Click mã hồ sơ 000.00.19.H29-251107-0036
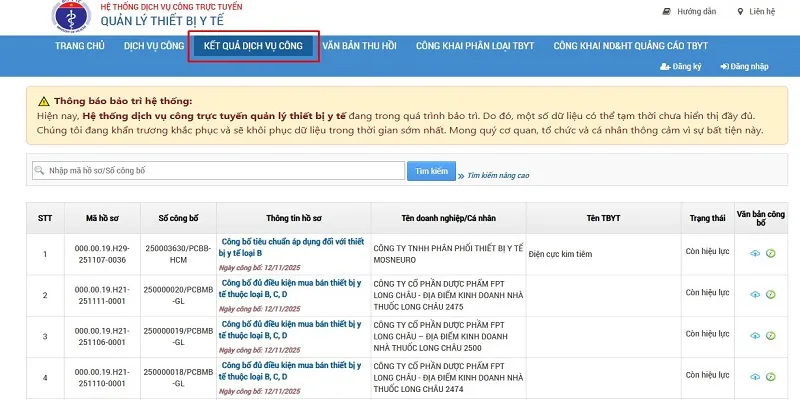This screenshot has height=400, width=800. coord(102,254)
